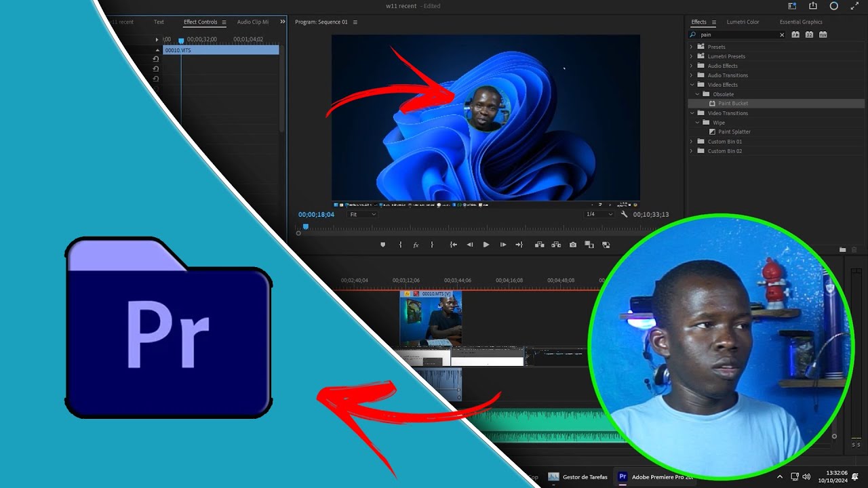This screenshot has height=488, width=868.
Task: Expand the Custom Bin 01 arrow
Action: pyautogui.click(x=692, y=142)
